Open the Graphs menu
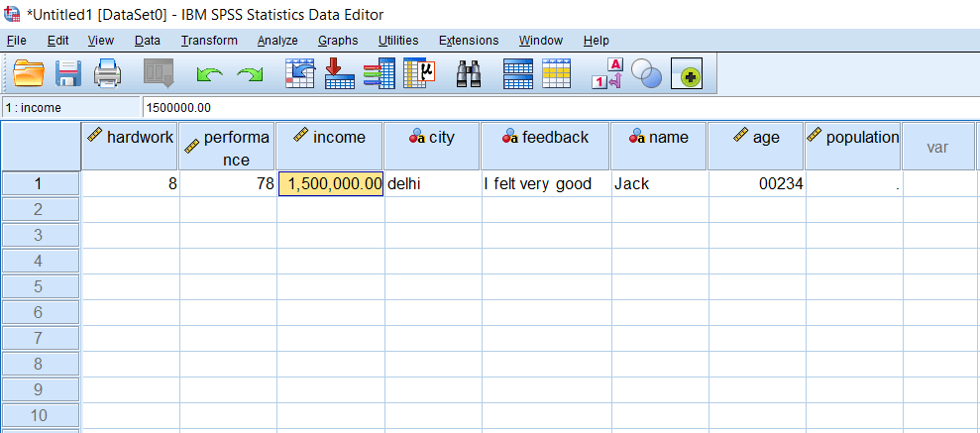 tap(338, 41)
